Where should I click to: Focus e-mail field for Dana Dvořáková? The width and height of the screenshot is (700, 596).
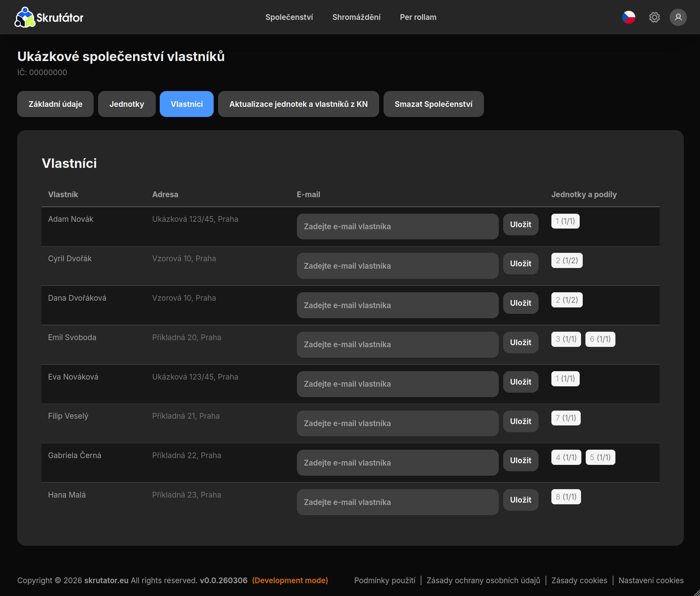point(398,305)
